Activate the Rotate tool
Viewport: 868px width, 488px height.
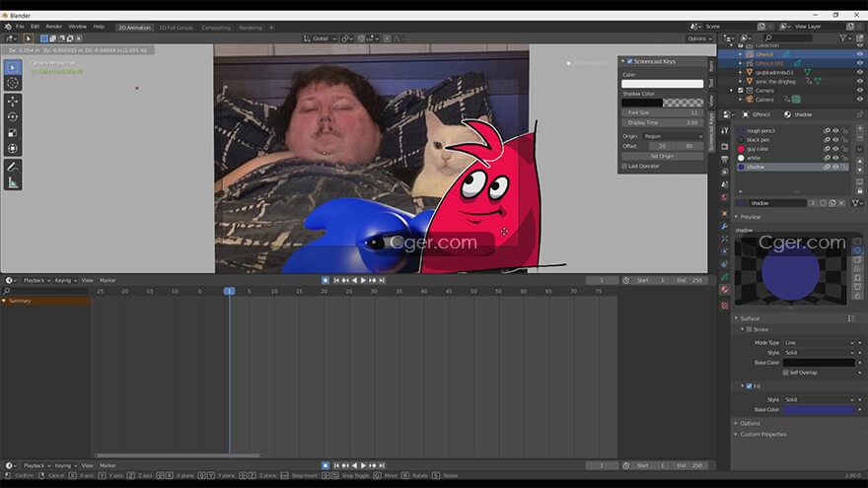[13, 117]
